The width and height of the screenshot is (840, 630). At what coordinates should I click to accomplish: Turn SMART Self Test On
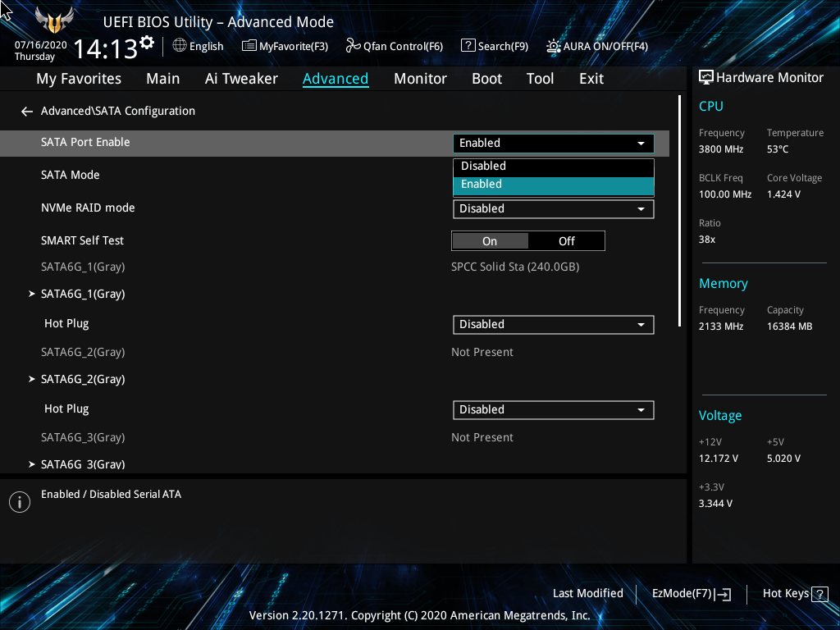point(490,241)
